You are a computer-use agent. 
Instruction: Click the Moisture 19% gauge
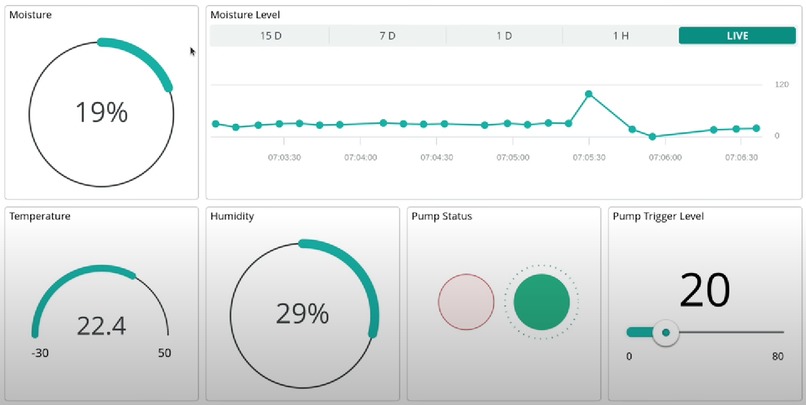(101, 113)
